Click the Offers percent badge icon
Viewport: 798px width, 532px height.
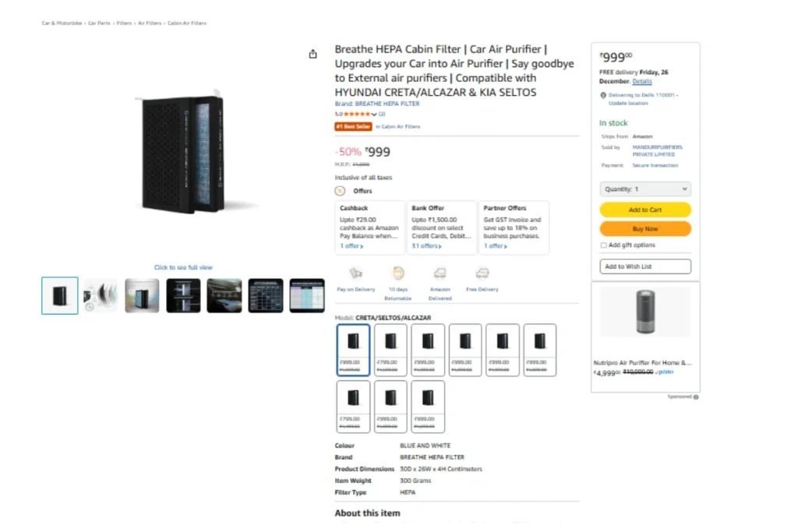pyautogui.click(x=340, y=191)
